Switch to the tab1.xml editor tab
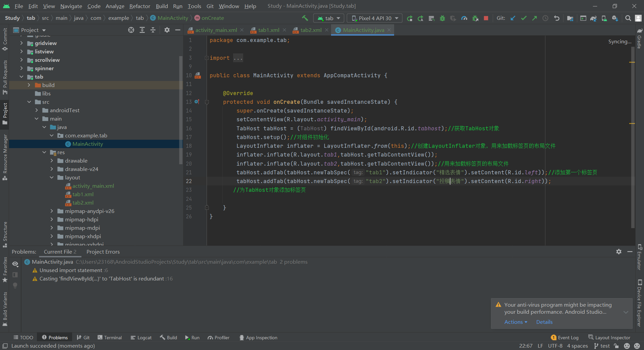 [268, 30]
